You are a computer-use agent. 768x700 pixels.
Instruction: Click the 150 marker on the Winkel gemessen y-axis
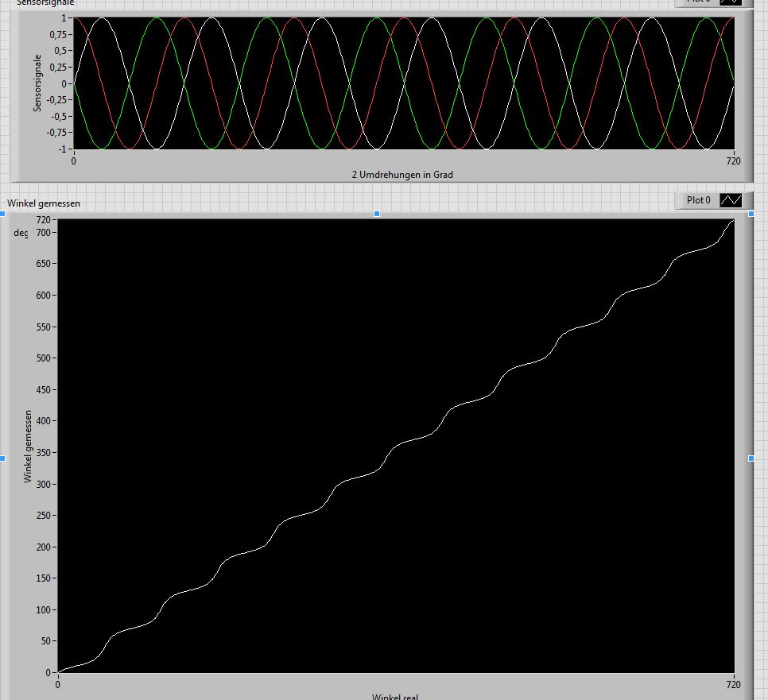[44, 578]
